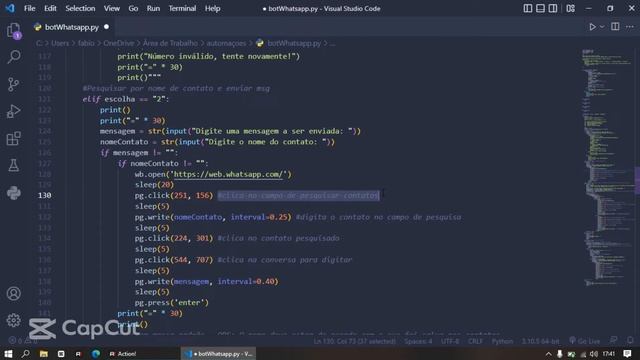Click the cursor position Ln 130 status

(354, 341)
